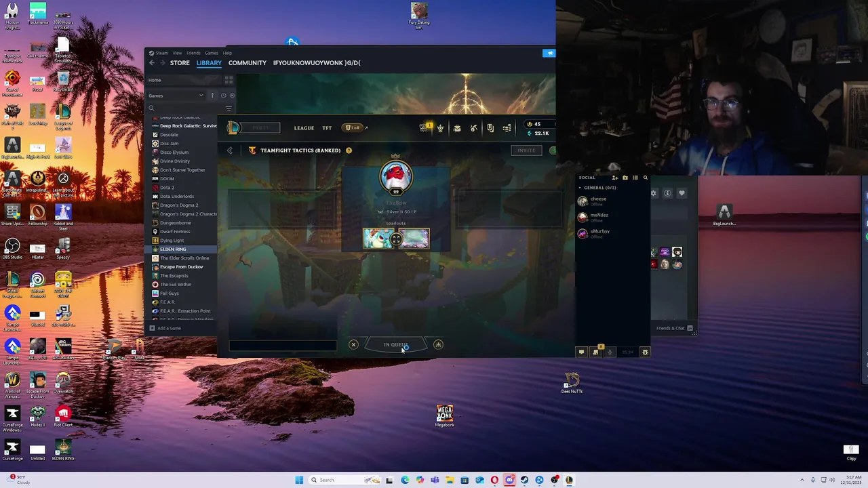Open World of Warcraft desktop shortcut
This screenshot has height=488, width=868.
pos(12,385)
